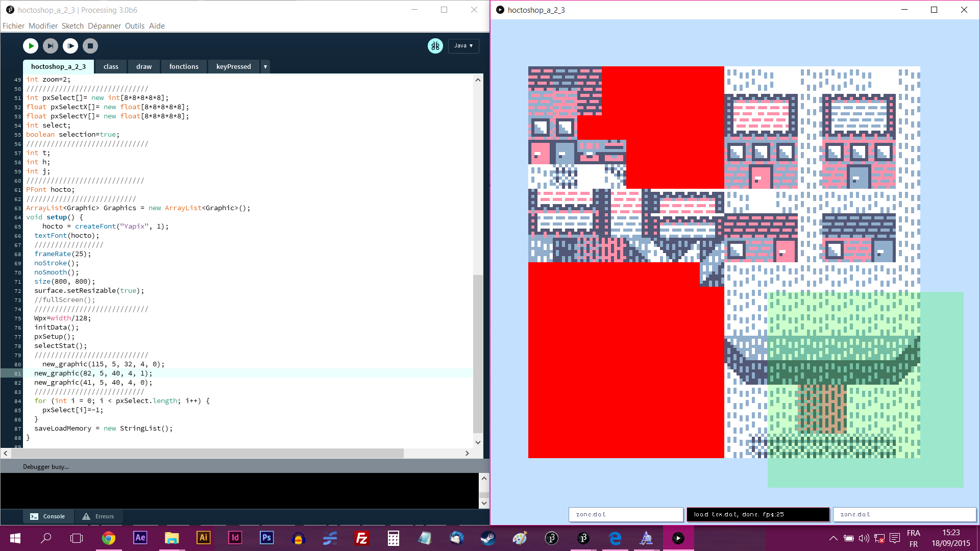Click line 81 new_graphic(82, 5, 40, 4, 1)

[x=93, y=373]
